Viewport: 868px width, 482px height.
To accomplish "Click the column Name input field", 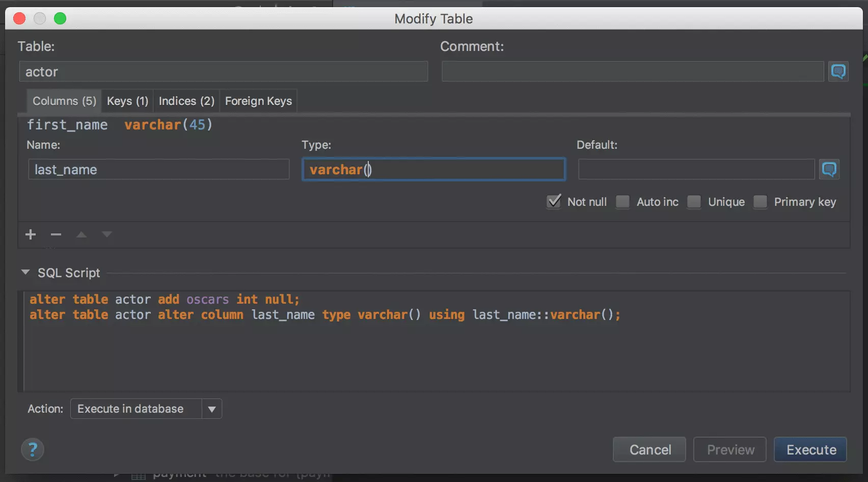I will (x=158, y=170).
